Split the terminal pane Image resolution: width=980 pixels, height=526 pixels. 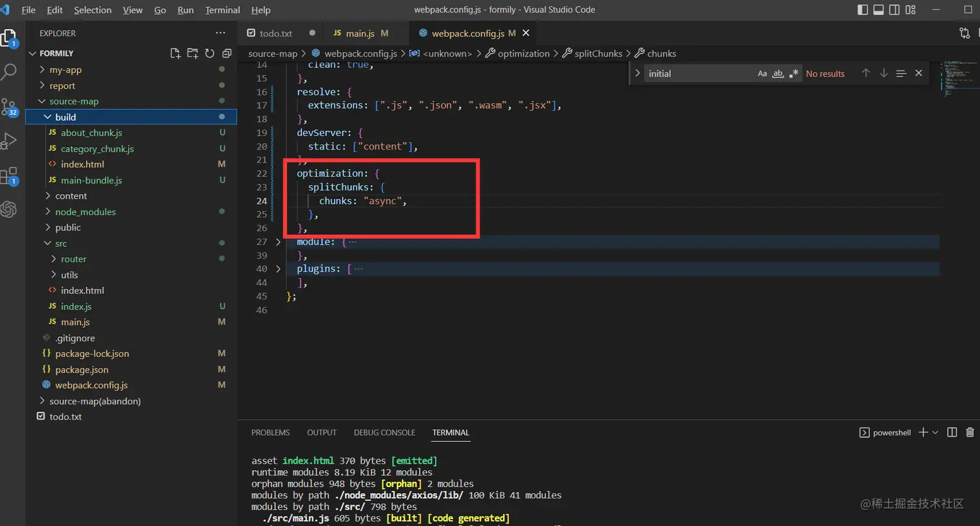(952, 432)
